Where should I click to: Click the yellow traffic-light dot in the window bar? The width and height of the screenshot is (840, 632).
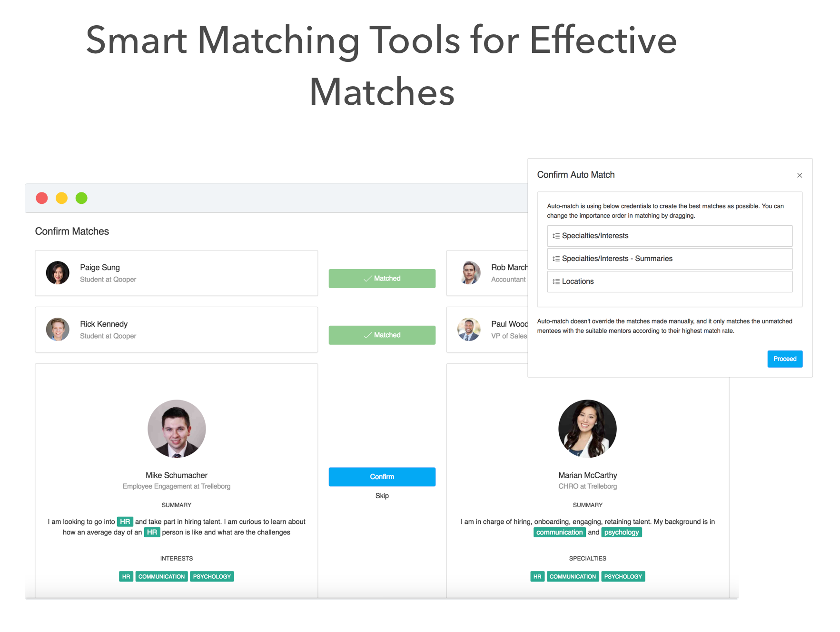tap(61, 198)
